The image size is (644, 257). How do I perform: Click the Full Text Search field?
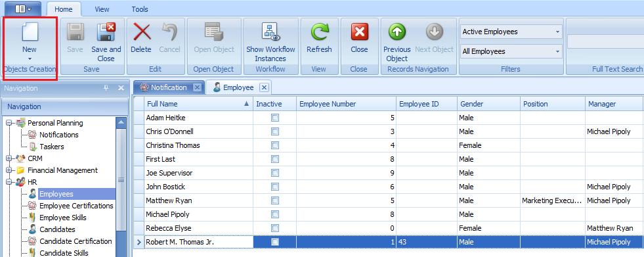click(605, 41)
